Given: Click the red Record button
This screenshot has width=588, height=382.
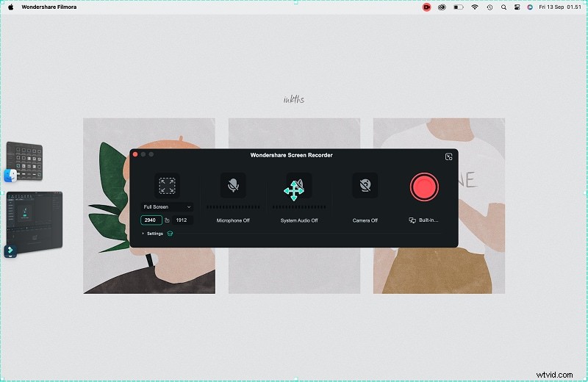Looking at the screenshot, I should (x=423, y=187).
